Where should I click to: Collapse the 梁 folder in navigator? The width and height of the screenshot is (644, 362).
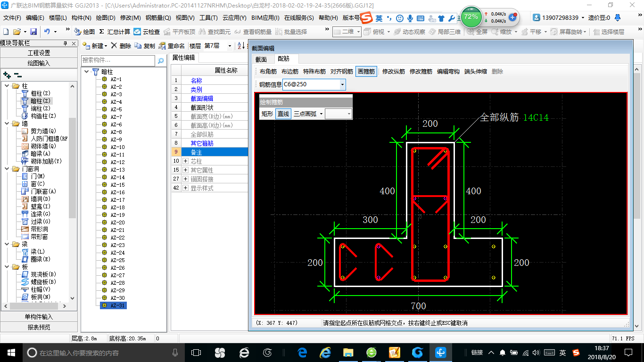tap(7, 244)
